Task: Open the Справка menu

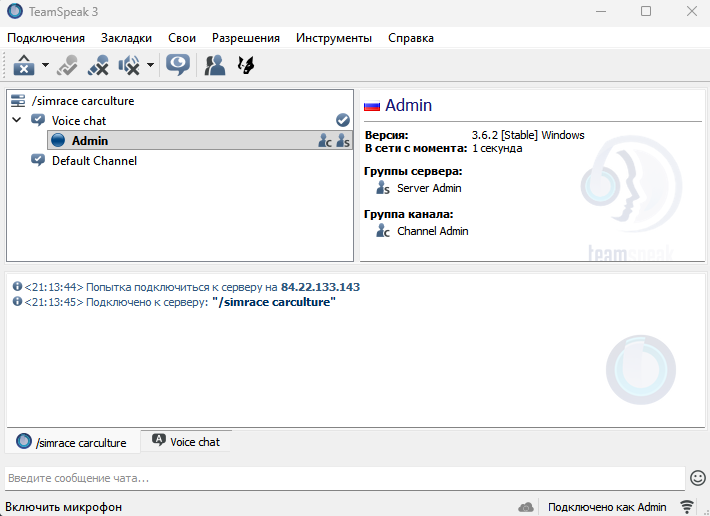Action: (x=411, y=38)
